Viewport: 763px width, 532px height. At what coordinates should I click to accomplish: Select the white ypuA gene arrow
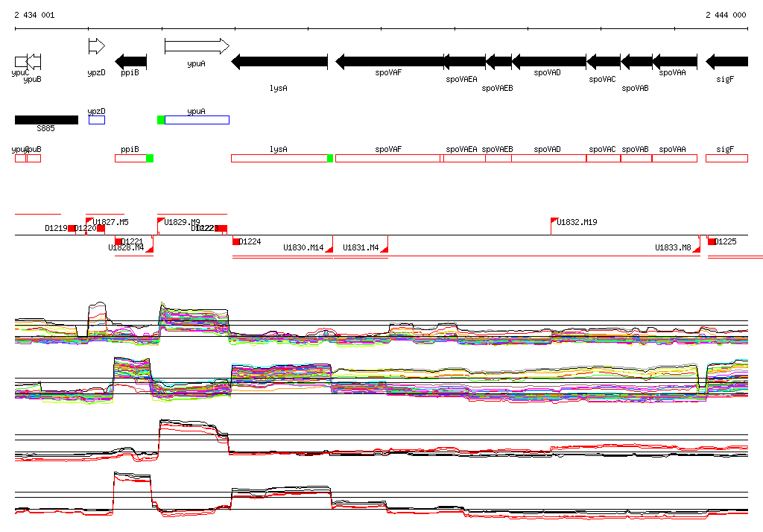click(197, 46)
